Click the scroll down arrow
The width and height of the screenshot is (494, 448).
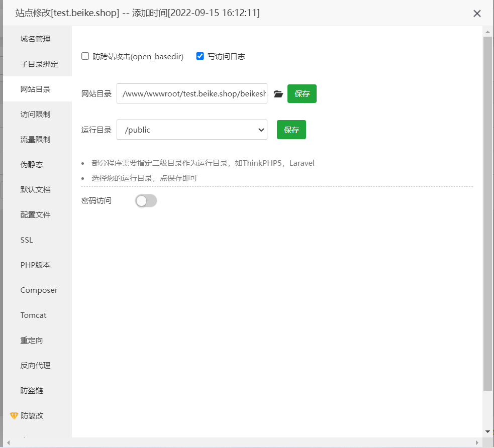coord(487,431)
